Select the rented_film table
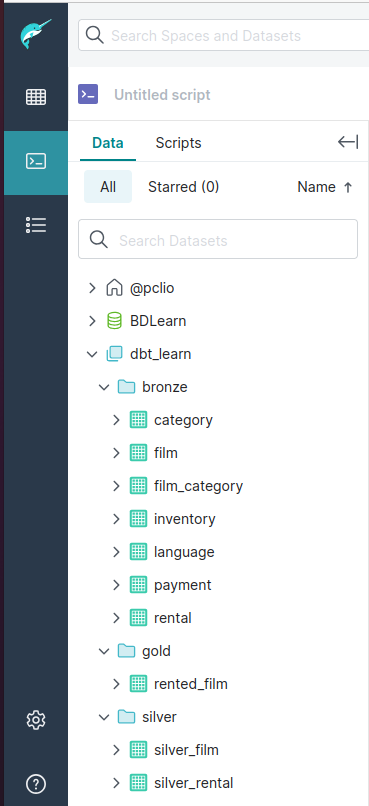 tap(191, 684)
